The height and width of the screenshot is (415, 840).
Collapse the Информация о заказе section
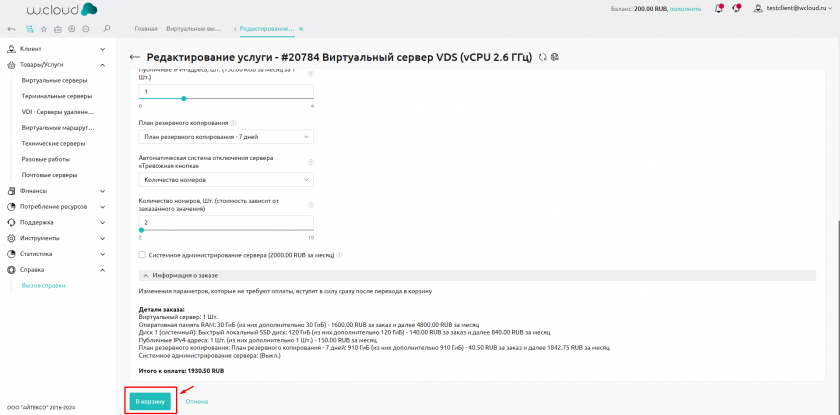click(144, 274)
